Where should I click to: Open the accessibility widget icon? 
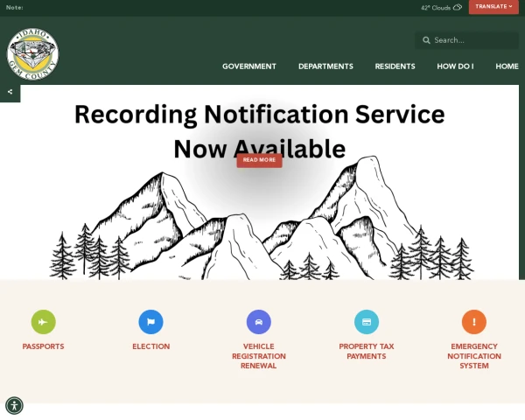point(14,405)
